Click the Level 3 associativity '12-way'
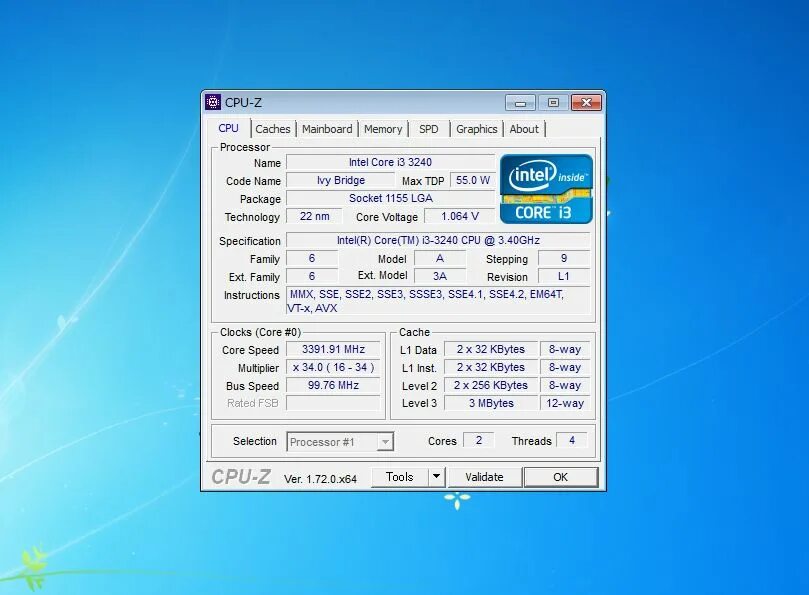 565,403
